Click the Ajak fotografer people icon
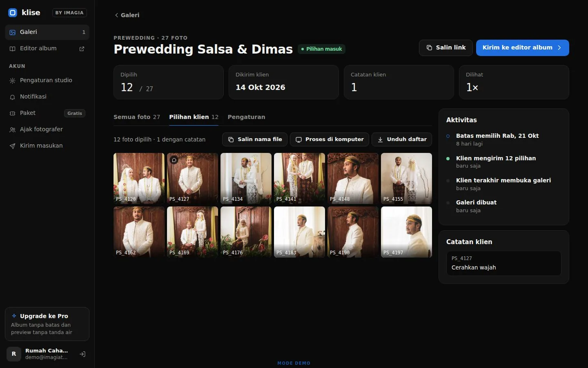The height and width of the screenshot is (368, 588). (13, 130)
